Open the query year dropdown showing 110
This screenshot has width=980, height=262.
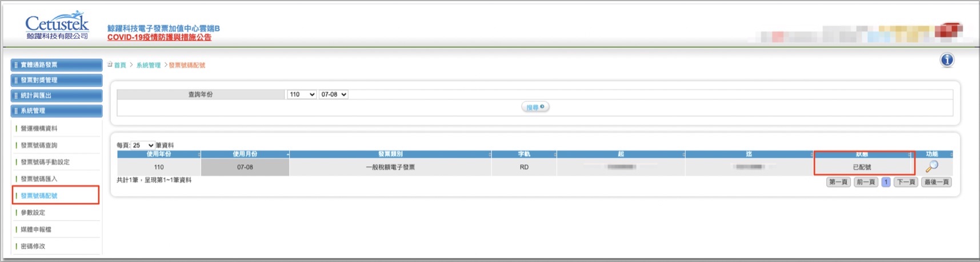pos(302,94)
